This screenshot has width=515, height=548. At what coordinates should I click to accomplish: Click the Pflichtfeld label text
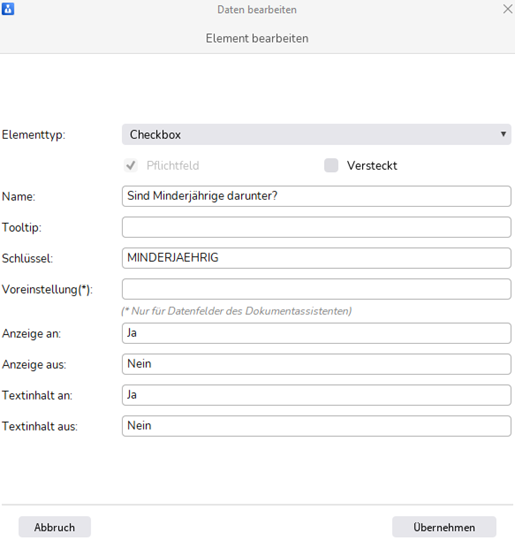tap(173, 166)
